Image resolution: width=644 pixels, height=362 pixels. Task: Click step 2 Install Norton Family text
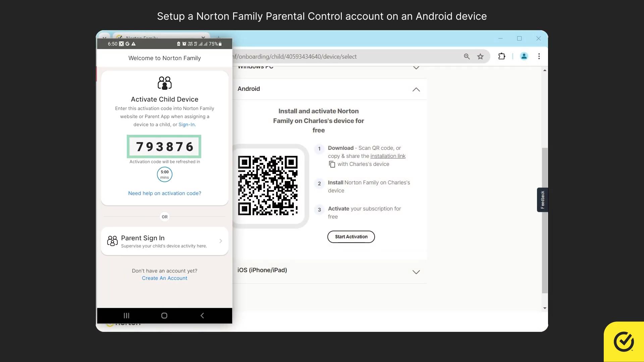[x=369, y=187]
